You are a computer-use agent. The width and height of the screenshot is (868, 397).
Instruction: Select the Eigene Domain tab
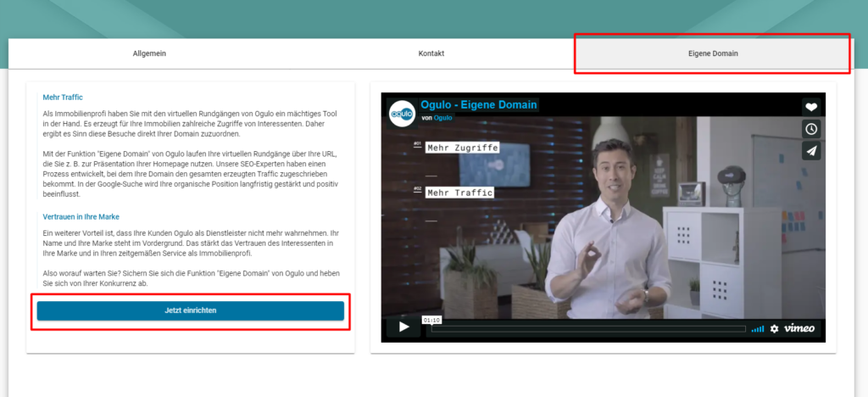tap(713, 53)
